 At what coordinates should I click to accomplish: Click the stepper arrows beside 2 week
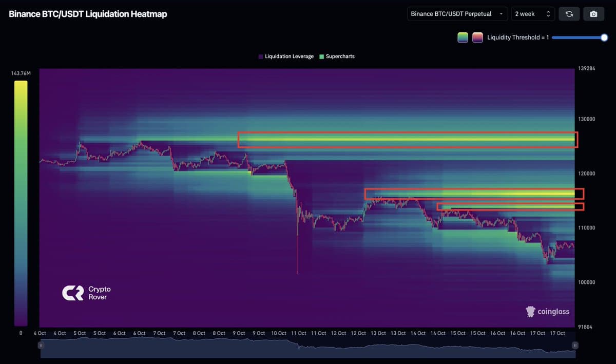click(547, 14)
